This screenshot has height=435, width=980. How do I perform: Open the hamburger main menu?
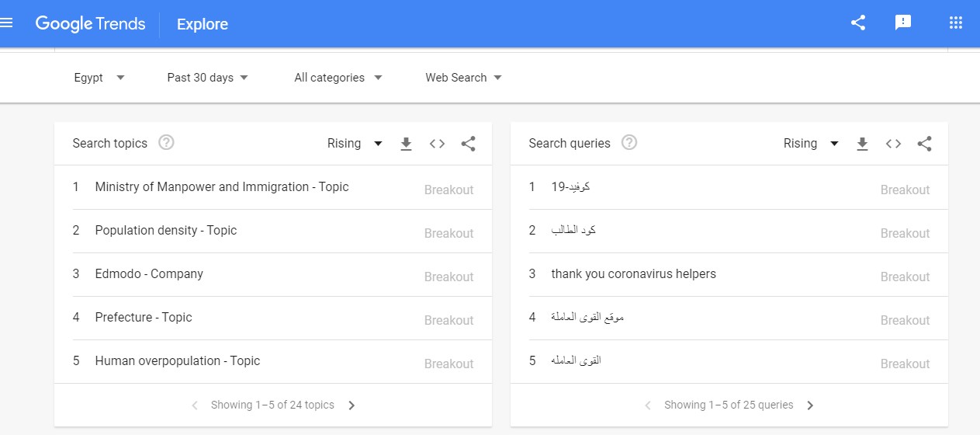pyautogui.click(x=7, y=23)
